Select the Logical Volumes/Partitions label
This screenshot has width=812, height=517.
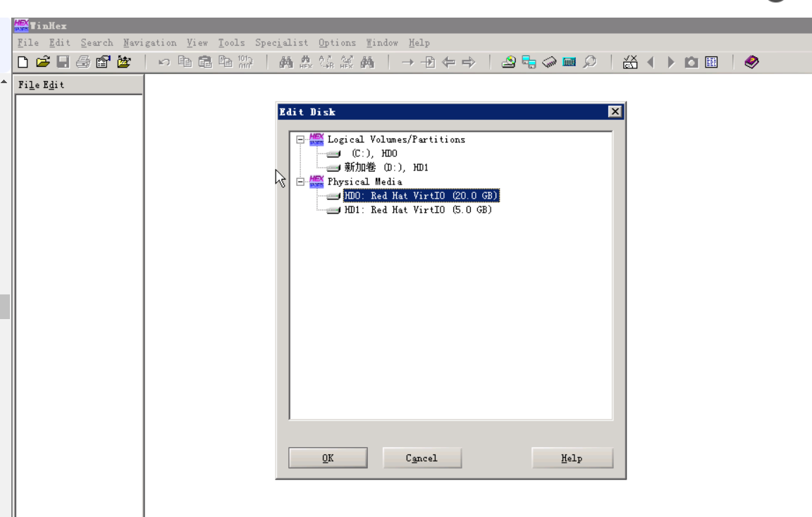(396, 139)
